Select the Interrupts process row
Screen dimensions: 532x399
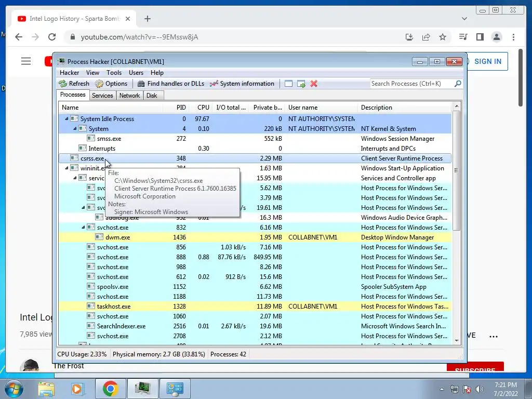pyautogui.click(x=255, y=148)
